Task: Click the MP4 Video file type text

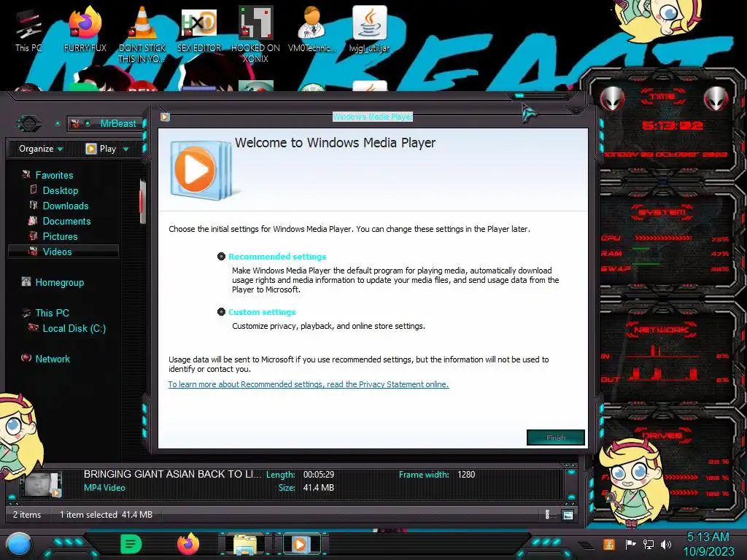Action: pos(104,488)
